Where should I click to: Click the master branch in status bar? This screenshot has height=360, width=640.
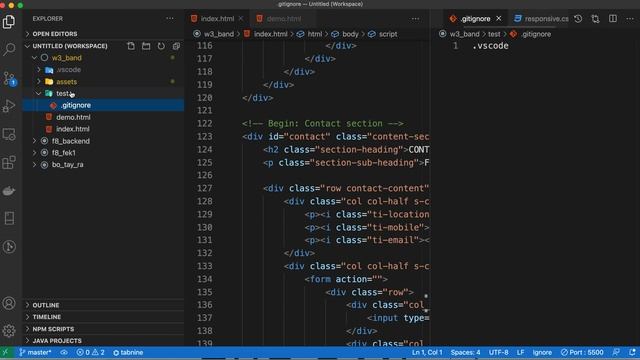[36, 352]
